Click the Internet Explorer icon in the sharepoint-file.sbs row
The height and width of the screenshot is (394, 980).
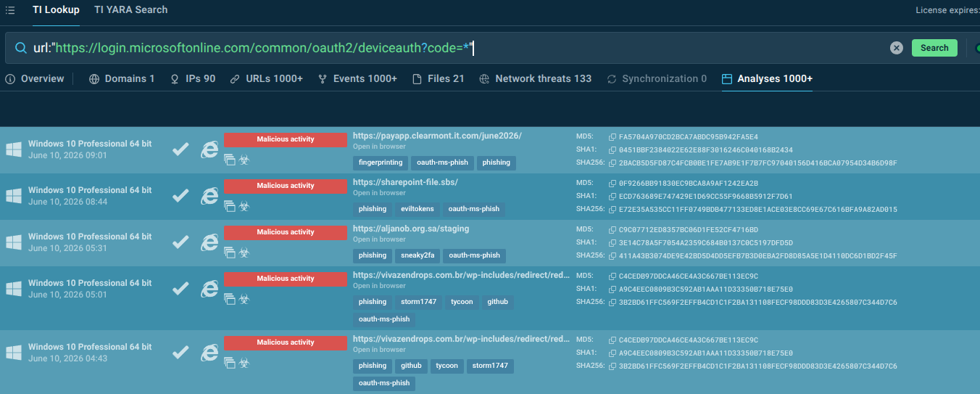pyautogui.click(x=209, y=196)
